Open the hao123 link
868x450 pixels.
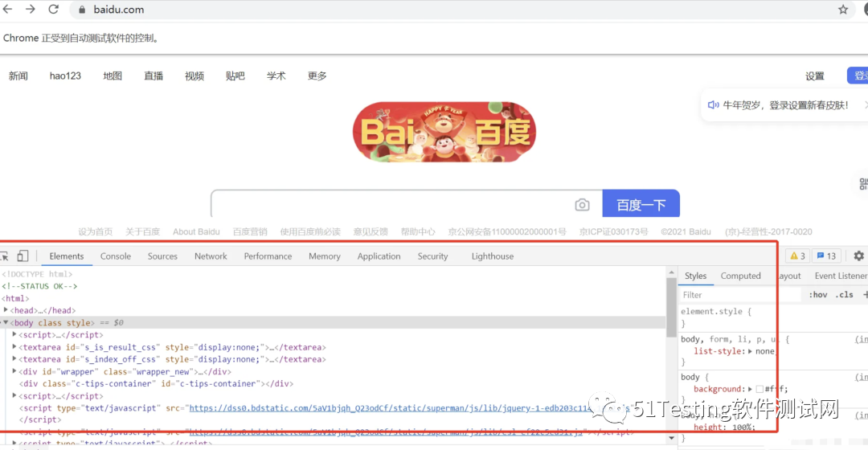[x=65, y=76]
